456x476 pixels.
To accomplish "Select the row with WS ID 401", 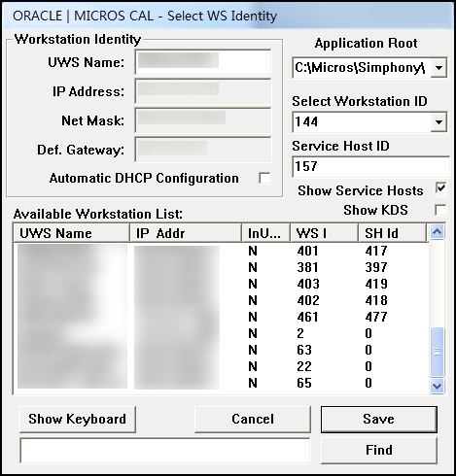I will tap(221, 251).
